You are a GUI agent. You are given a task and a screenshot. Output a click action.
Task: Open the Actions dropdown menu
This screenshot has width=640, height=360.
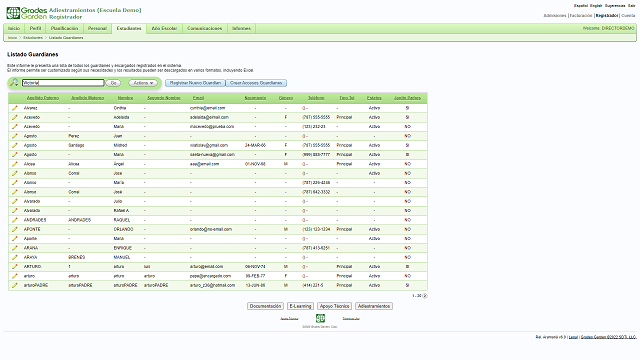pos(143,83)
